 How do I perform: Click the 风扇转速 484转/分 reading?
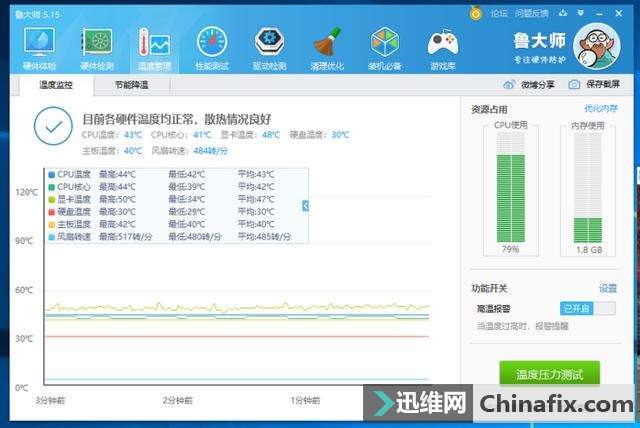(189, 151)
